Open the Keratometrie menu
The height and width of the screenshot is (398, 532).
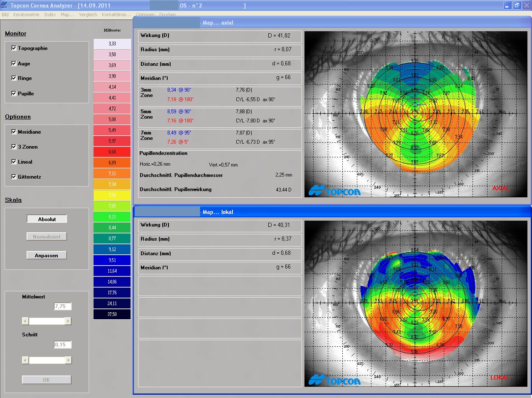tap(26, 15)
